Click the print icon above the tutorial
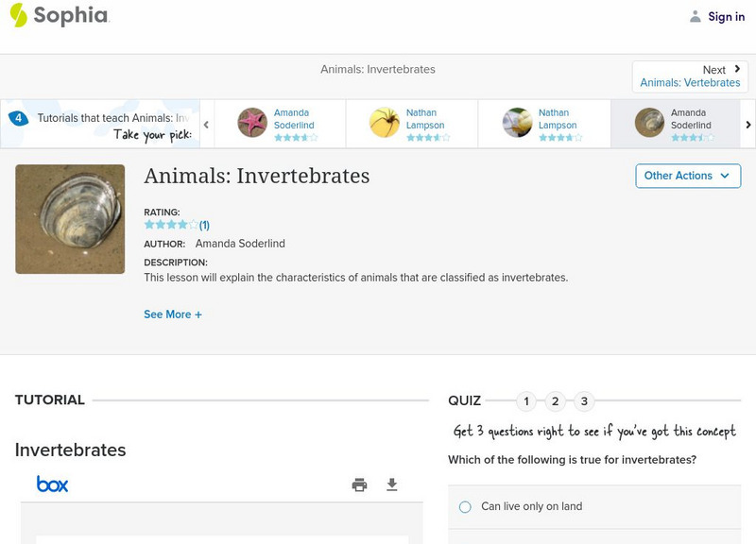The image size is (756, 544). point(359,484)
